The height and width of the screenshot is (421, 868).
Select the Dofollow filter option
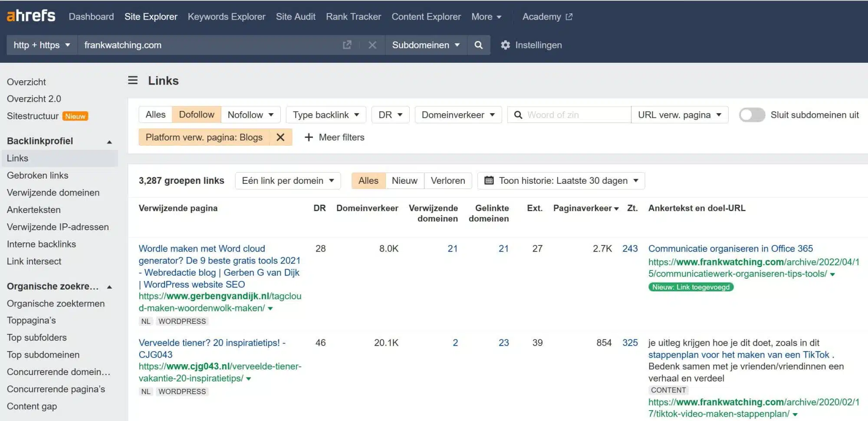[x=196, y=115]
